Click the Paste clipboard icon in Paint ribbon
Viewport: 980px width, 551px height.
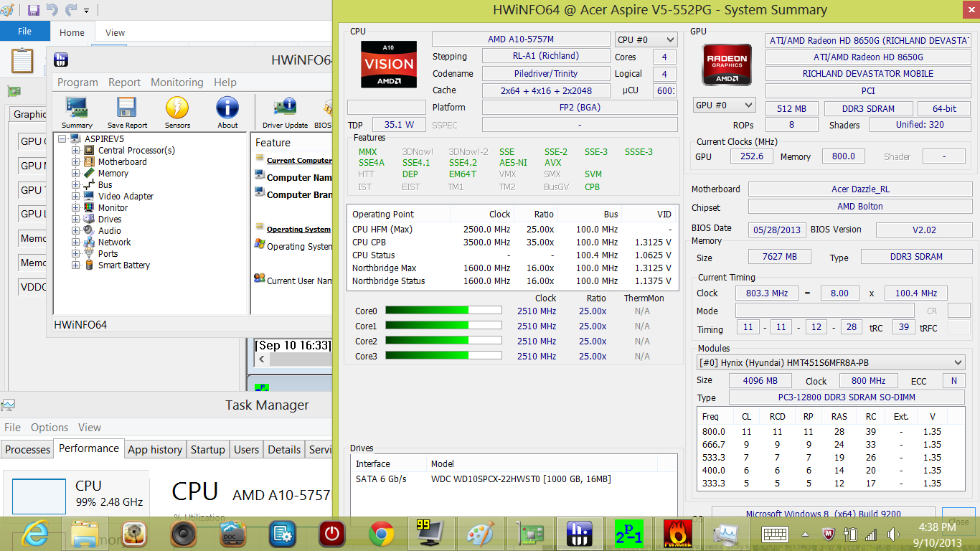click(x=22, y=60)
